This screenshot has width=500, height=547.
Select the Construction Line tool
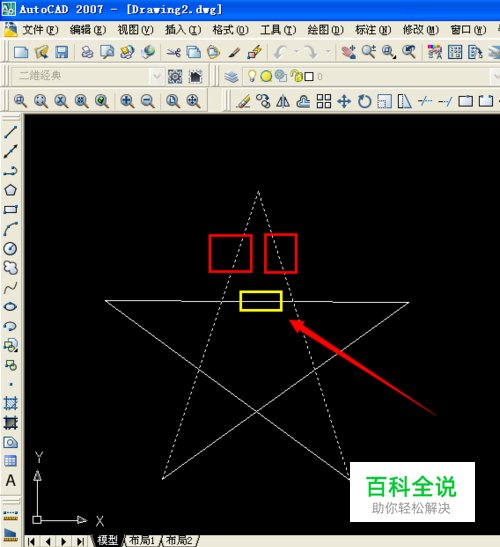click(10, 151)
